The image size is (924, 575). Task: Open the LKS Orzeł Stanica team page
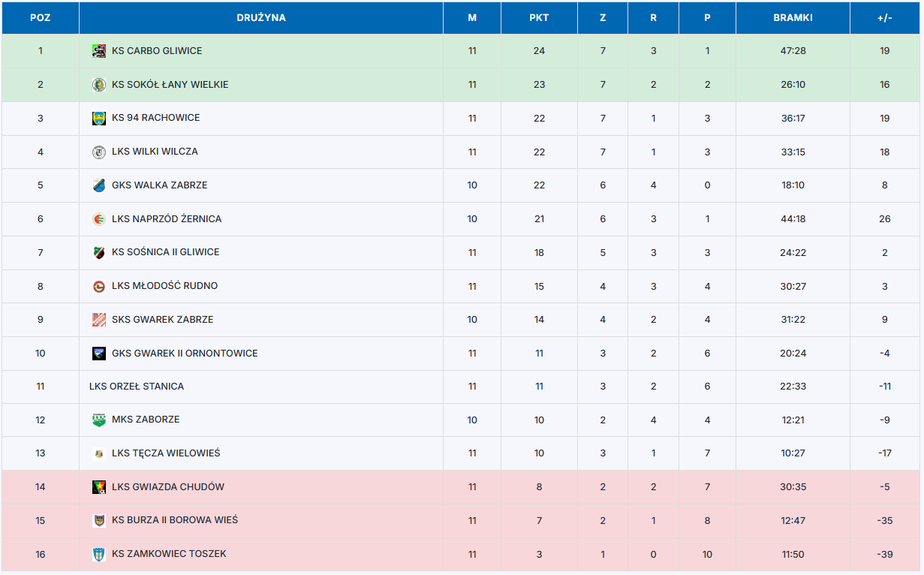pyautogui.click(x=137, y=387)
